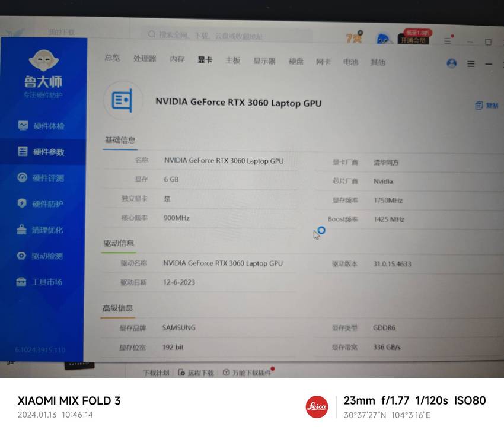This screenshot has width=504, height=436.
Task: Open the background window menu icon
Action: (447, 41)
